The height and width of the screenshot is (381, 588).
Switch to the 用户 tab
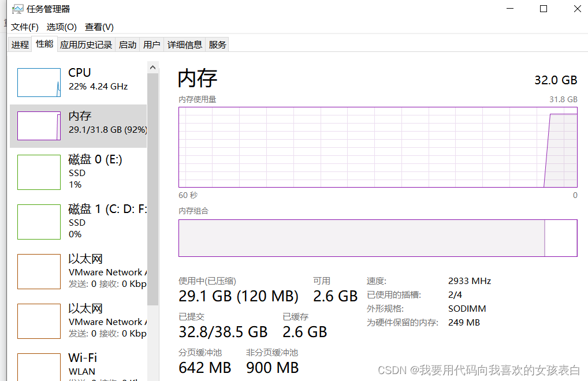(152, 44)
